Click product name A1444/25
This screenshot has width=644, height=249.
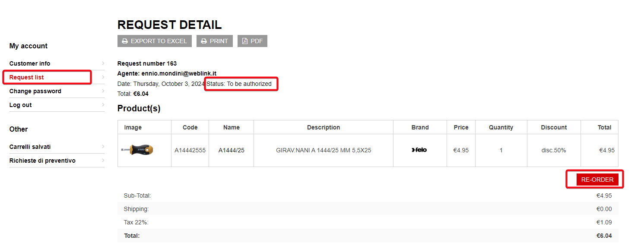232,150
